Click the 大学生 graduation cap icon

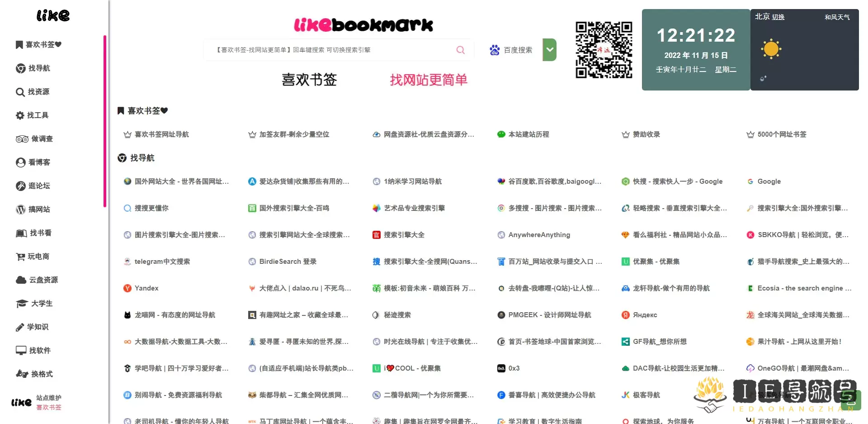click(21, 303)
